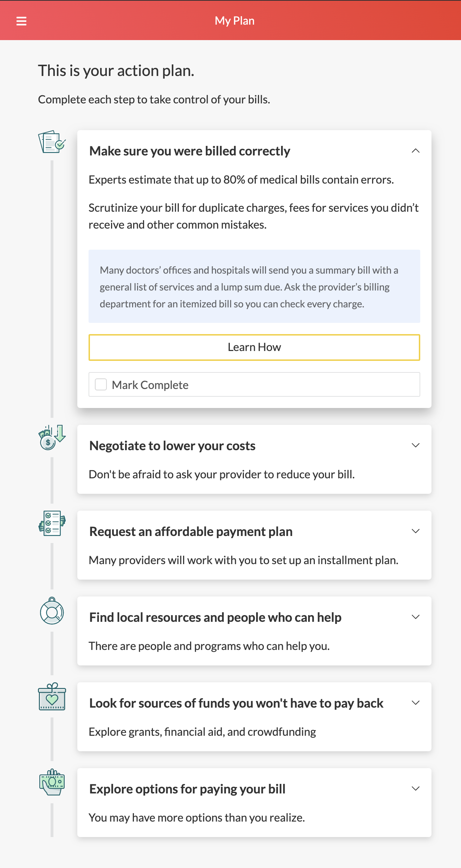Click the money bag negotiate icon

click(52, 438)
